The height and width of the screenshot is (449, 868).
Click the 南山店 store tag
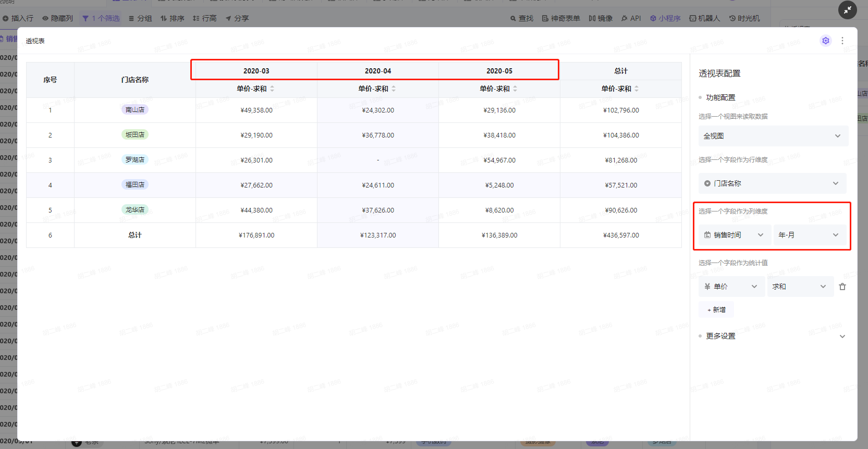pyautogui.click(x=135, y=110)
